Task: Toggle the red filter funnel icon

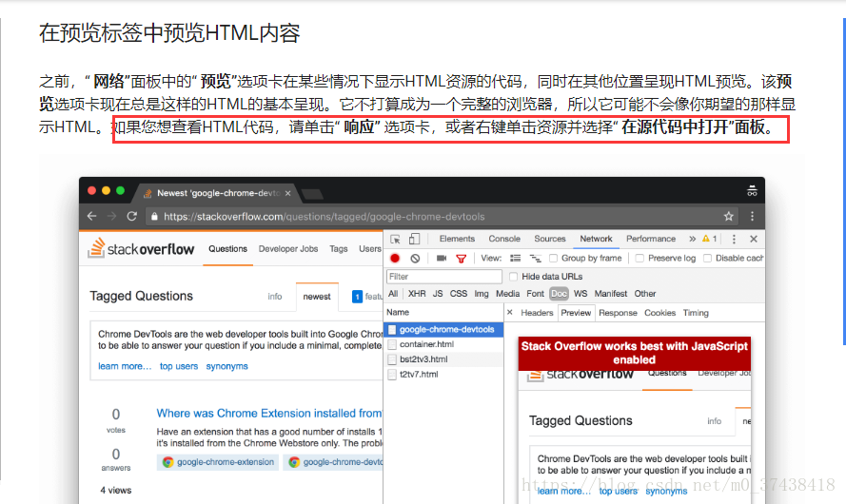Action: coord(461,259)
